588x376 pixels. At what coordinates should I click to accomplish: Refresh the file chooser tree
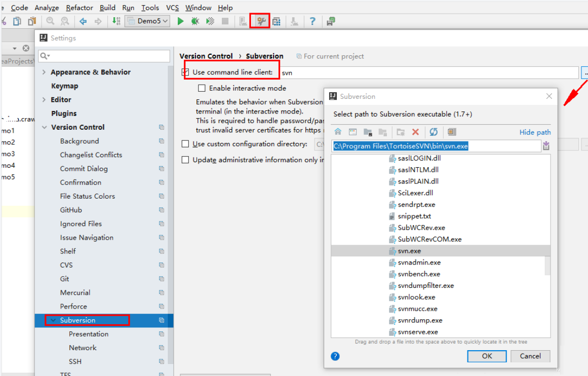(434, 132)
